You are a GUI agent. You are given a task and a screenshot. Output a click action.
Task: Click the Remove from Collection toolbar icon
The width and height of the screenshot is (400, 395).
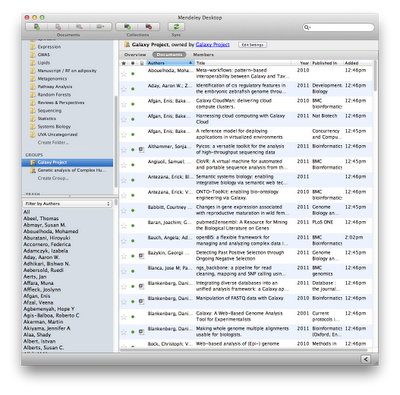pos(79,27)
